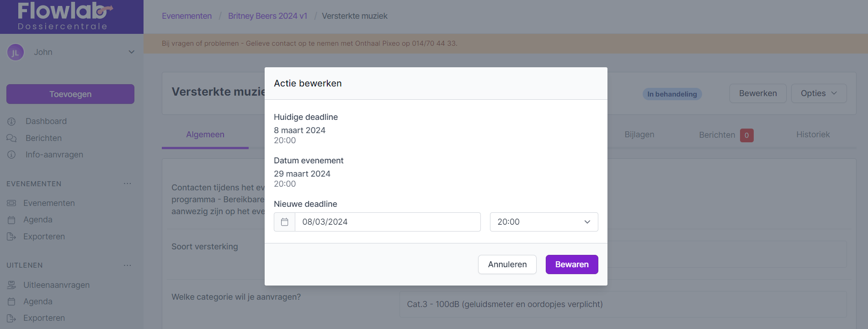Screen dimensions: 868x329
Task: Click the Exporteren icon under Evenementen section
Action: [x=11, y=237]
